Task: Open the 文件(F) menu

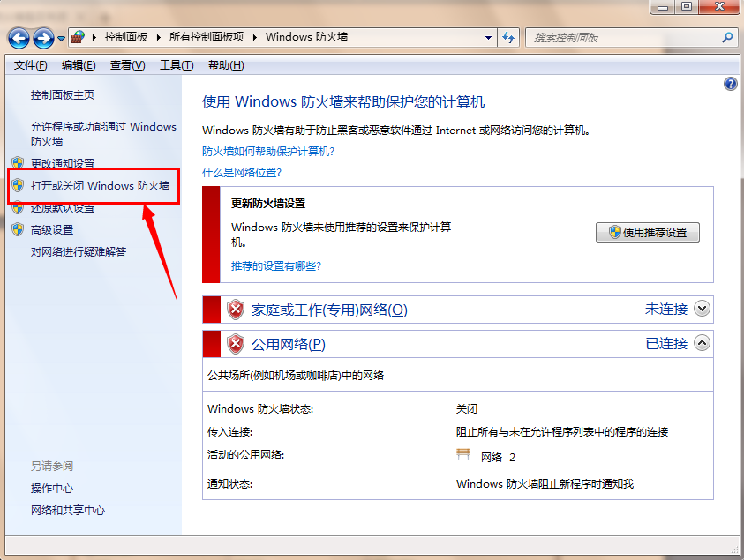Action: (30, 65)
